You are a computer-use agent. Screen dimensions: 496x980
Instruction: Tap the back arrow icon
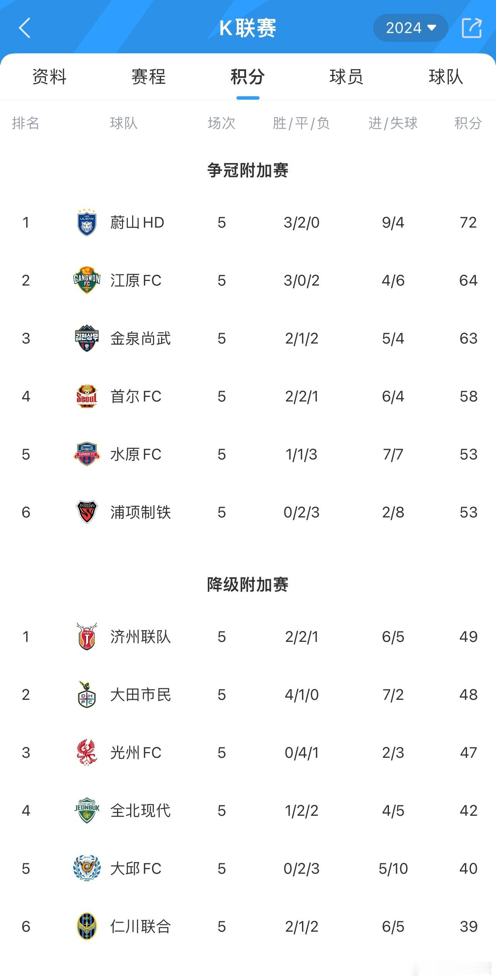point(24,28)
